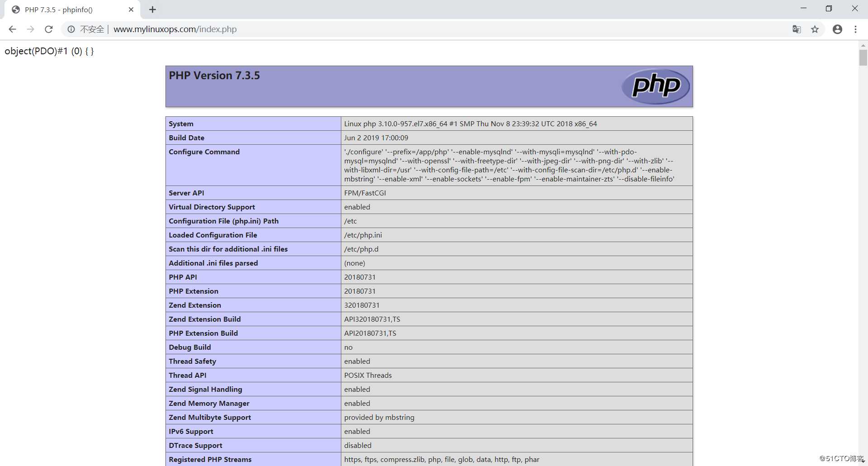Restore down the browser window

pos(829,8)
